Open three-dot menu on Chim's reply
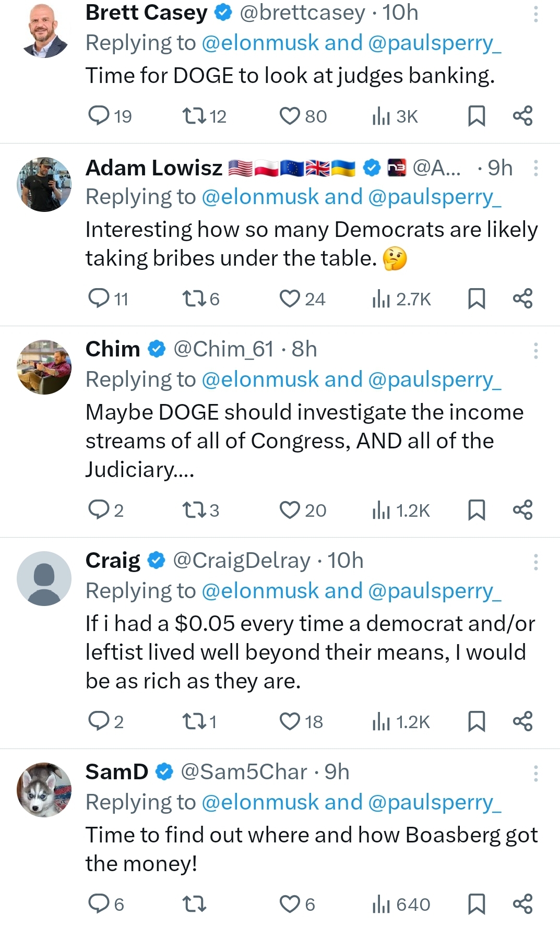Viewport: 560px width, 927px height. pyautogui.click(x=535, y=350)
